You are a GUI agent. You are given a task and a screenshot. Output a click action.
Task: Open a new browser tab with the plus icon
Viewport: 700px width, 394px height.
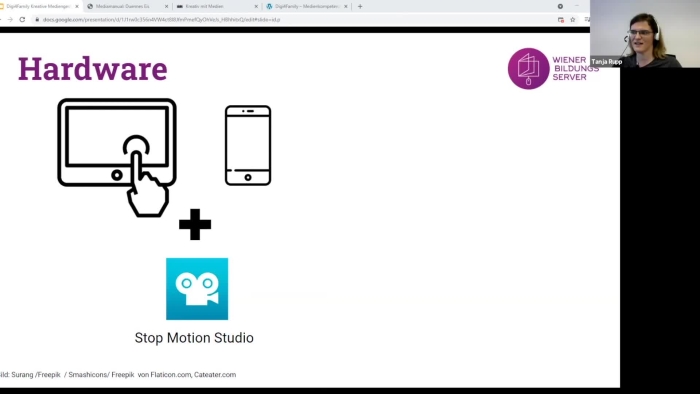(360, 7)
